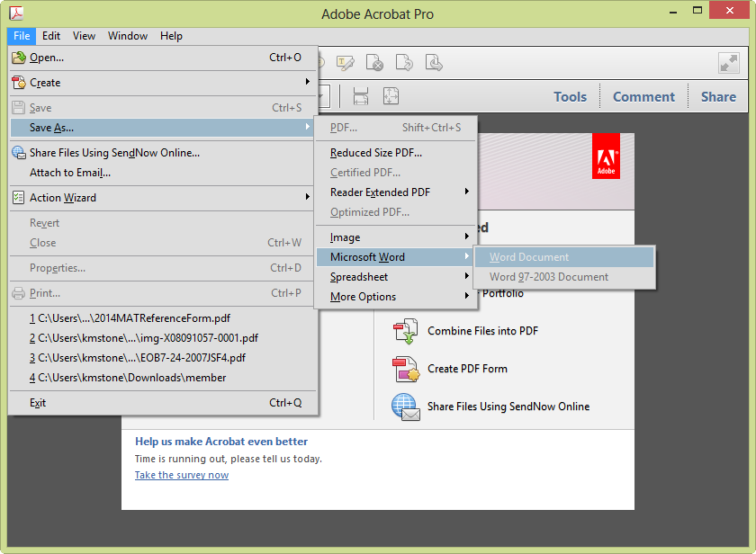Open recent file EOB7-24-2007JSF4.pdf
The image size is (756, 554).
coord(163,358)
